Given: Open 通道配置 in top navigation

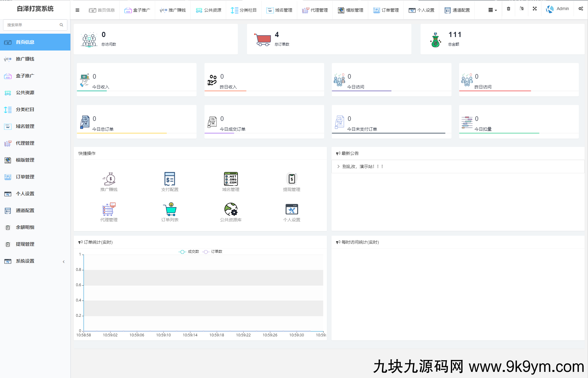Looking at the screenshot, I should [457, 10].
